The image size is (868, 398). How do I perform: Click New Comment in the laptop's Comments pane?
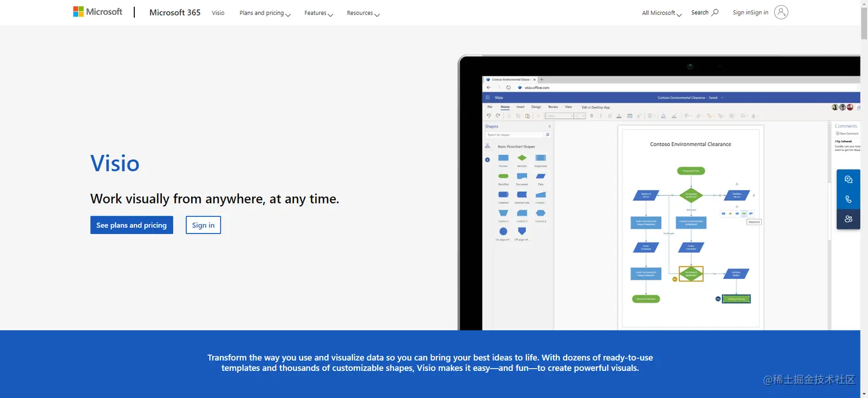[847, 133]
